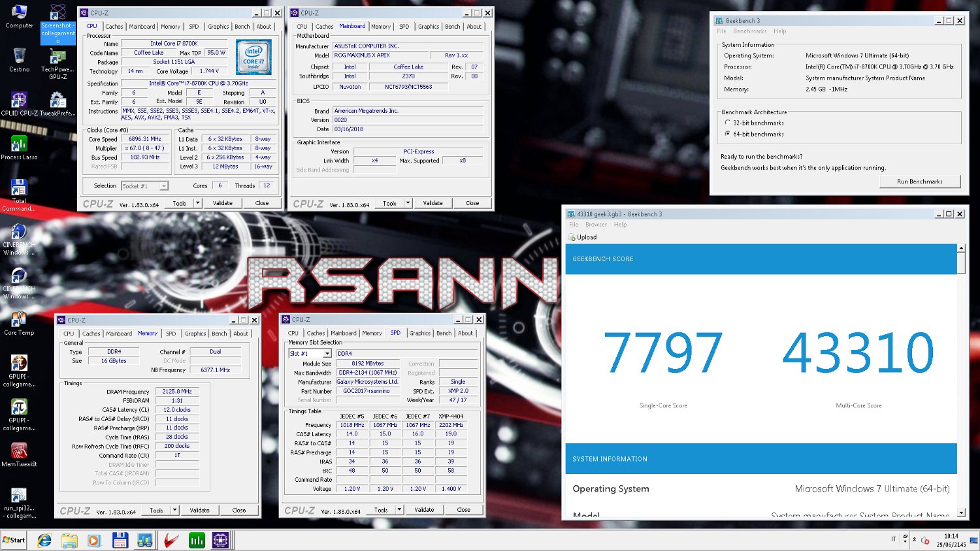Open the TweakPrefetch desktop shortcut
This screenshot has height=551, width=980.
[x=57, y=104]
